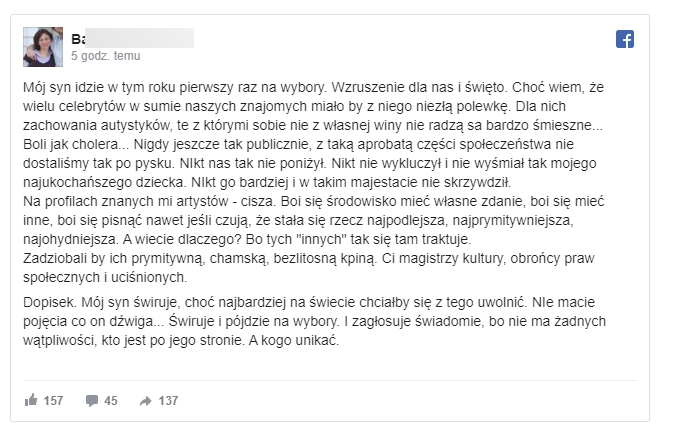677x435 pixels.
Task: Open the author name starting with Ba
Action: (x=80, y=39)
